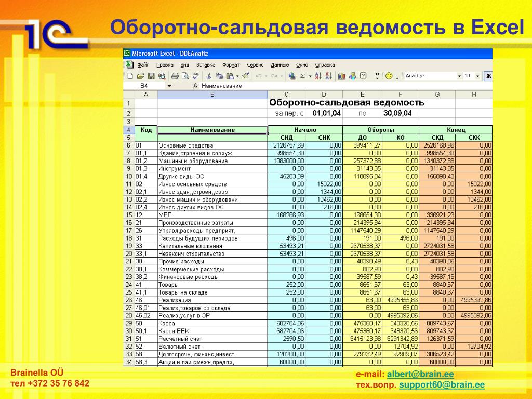Open AutoSum functions dropdown arrow
The image size is (532, 399).
point(310,76)
